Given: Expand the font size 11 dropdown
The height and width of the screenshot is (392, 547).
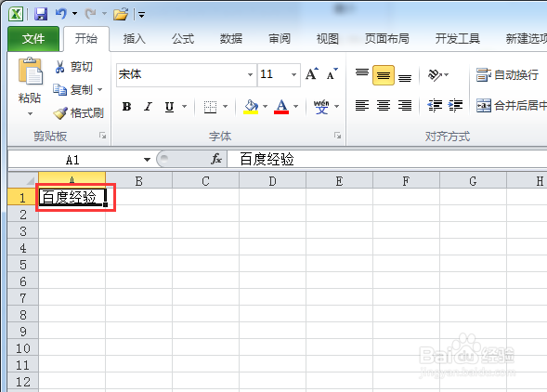Looking at the screenshot, I should (x=294, y=74).
